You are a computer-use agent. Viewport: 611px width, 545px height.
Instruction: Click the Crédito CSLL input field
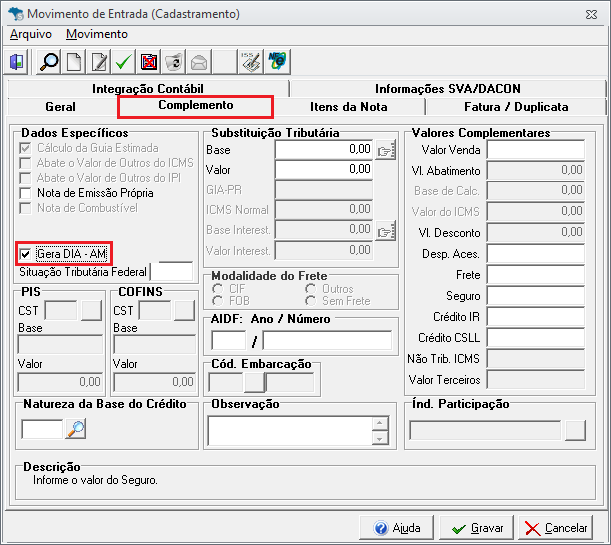click(x=536, y=338)
